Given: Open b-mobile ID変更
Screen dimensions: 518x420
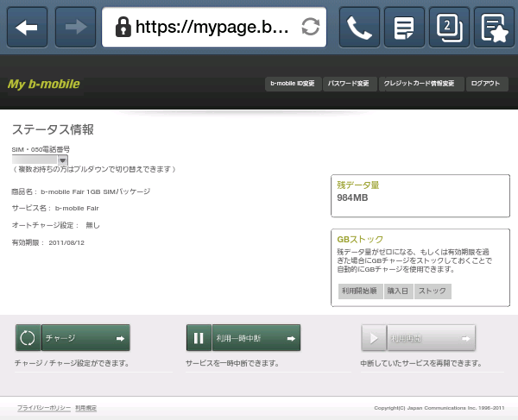Looking at the screenshot, I should [x=293, y=84].
